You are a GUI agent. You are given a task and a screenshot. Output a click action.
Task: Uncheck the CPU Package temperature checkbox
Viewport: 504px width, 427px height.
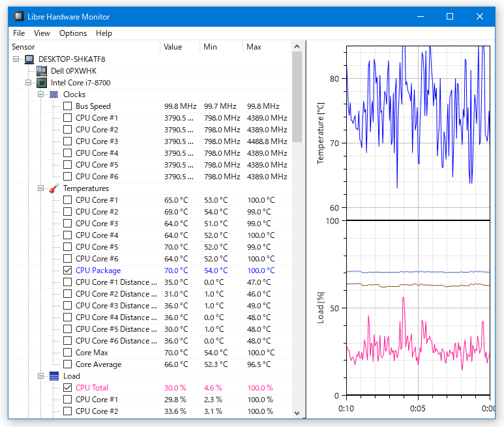pyautogui.click(x=68, y=270)
